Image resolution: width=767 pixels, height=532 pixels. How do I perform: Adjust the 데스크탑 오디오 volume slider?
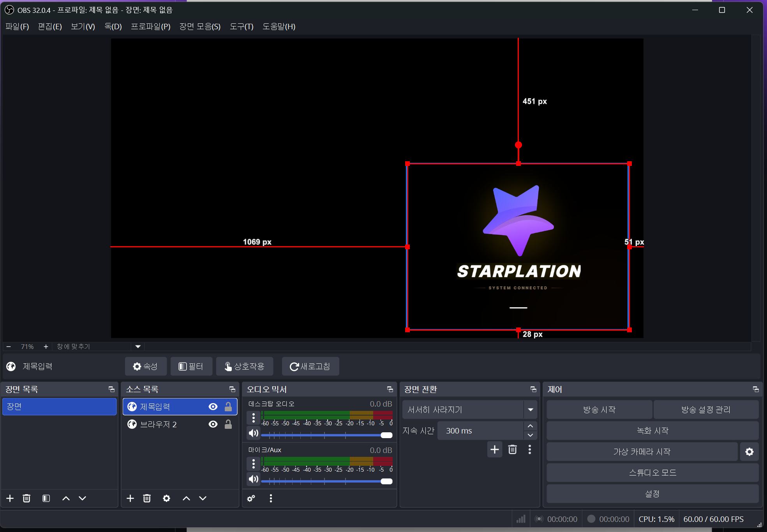coord(326,435)
